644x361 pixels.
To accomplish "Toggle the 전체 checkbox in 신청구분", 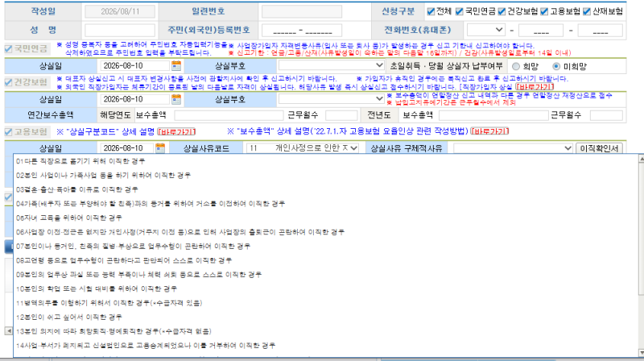I will (431, 11).
